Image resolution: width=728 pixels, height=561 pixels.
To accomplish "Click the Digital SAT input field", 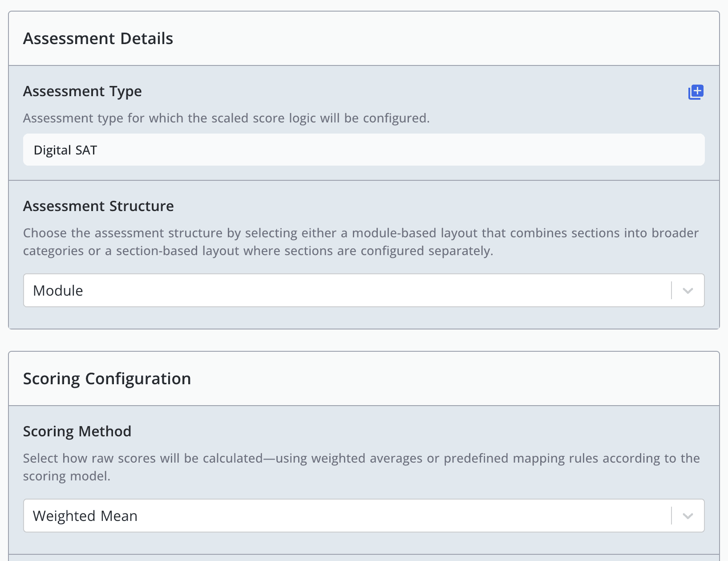I will [363, 150].
